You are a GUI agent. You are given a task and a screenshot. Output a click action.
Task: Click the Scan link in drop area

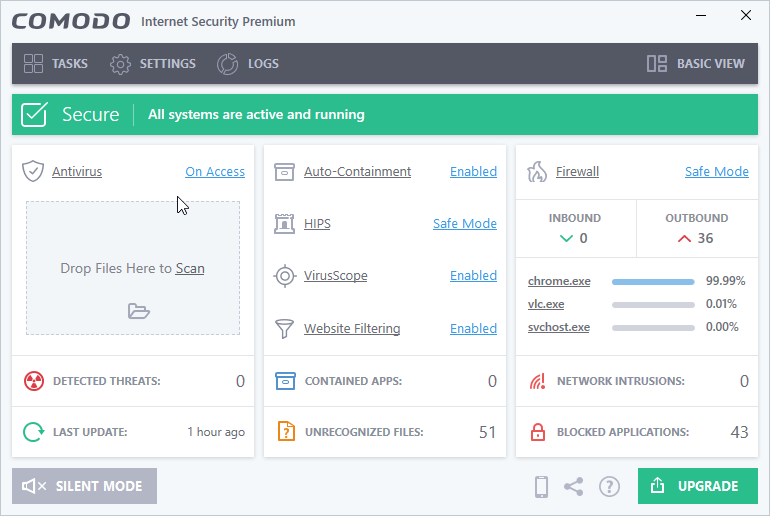click(190, 268)
